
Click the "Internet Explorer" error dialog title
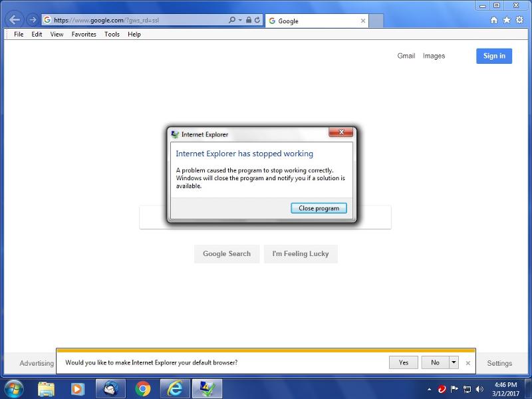tap(205, 134)
